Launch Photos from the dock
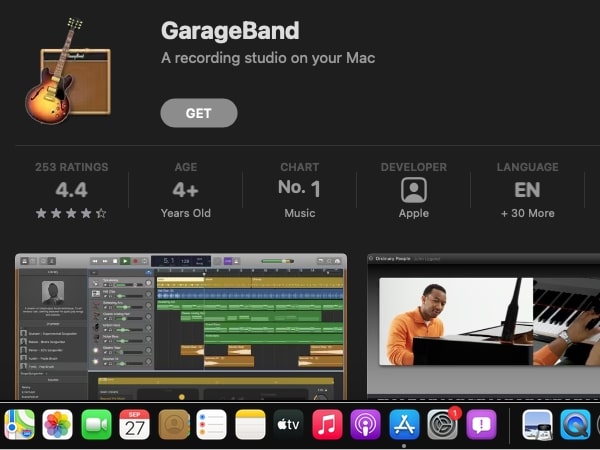600x450 pixels. pos(57,425)
